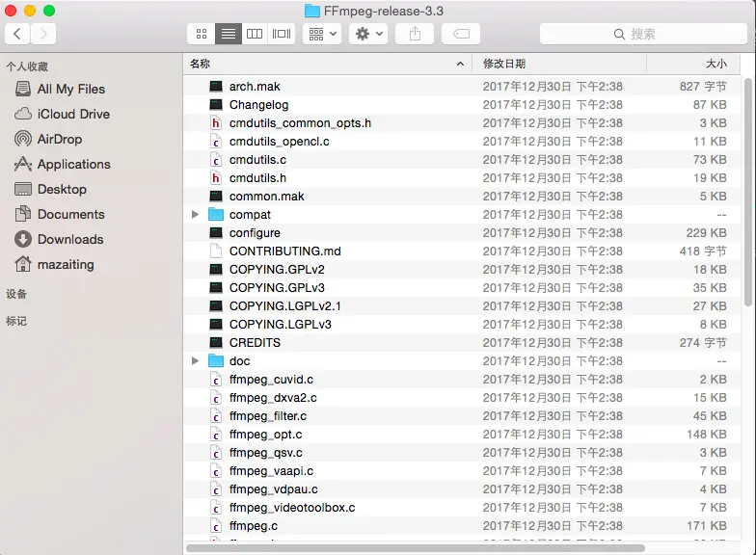This screenshot has width=756, height=555.
Task: Select ffmpeg_cuvid.c file name
Action: pos(271,380)
